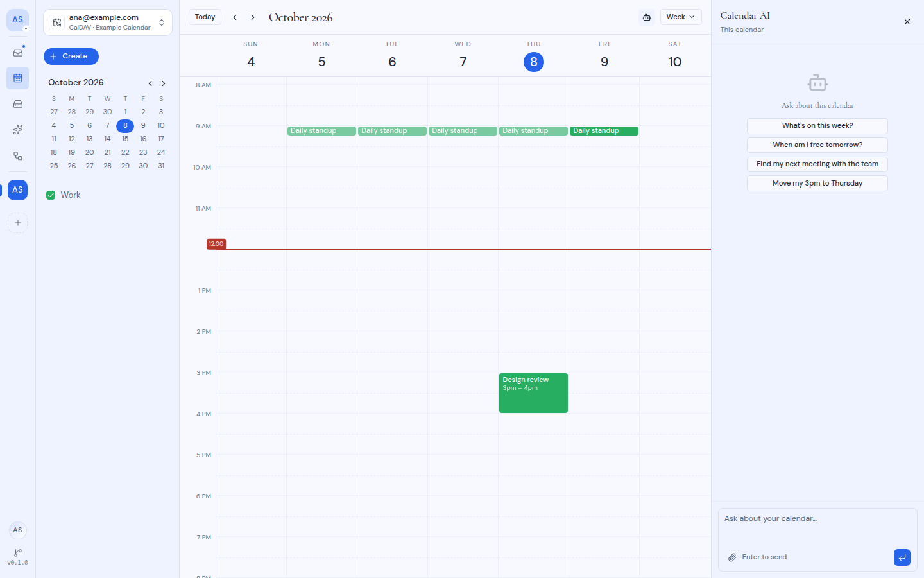Go to previous week in main header
Screen dimensions: 924x578
coord(235,17)
